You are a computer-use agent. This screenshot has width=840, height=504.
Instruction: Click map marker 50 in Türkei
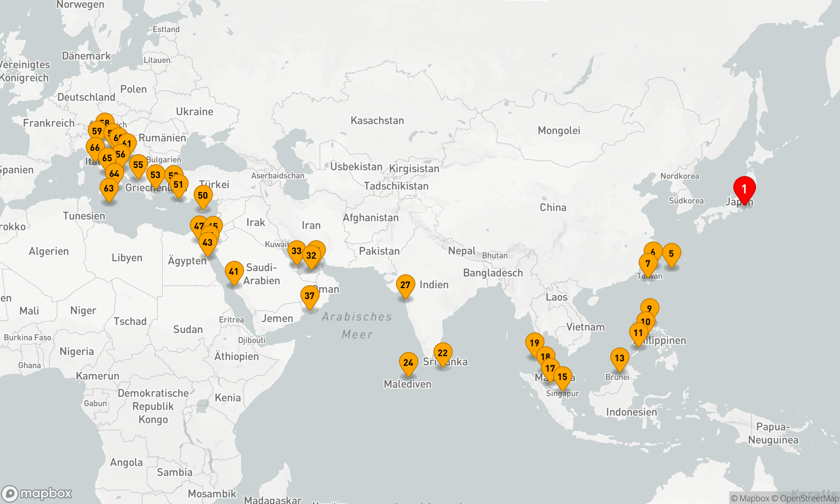coord(203,196)
